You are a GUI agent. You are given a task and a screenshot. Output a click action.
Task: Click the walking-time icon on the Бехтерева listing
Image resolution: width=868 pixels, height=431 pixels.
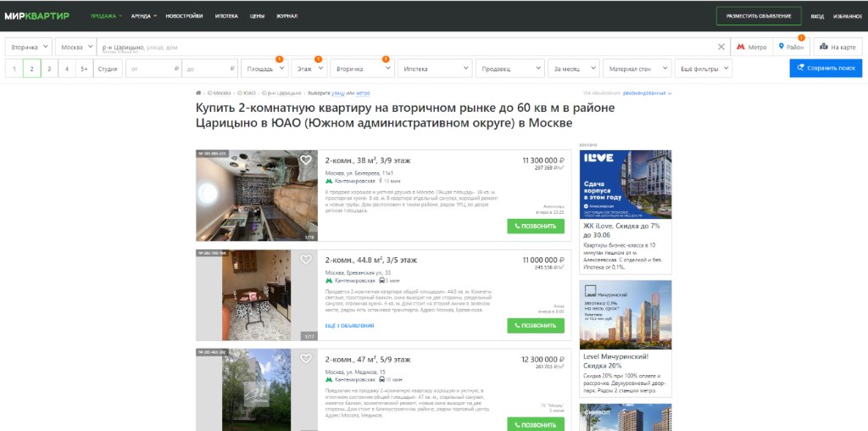381,181
